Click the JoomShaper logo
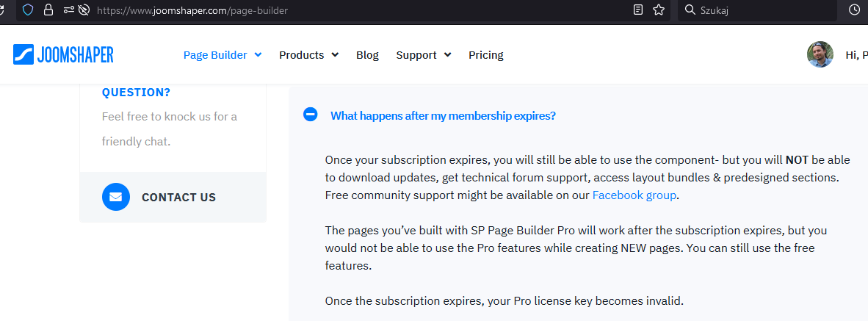The image size is (868, 321). pos(63,54)
